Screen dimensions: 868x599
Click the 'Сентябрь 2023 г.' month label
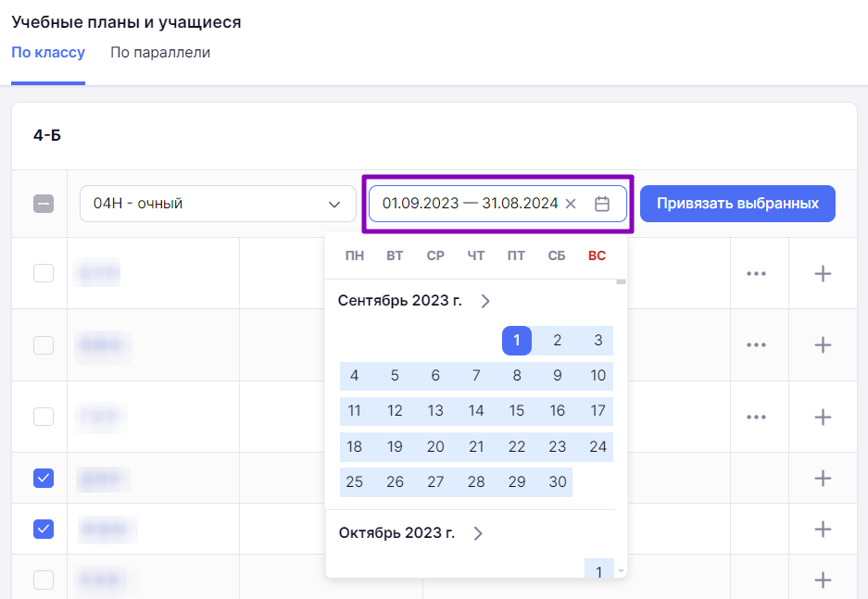click(399, 300)
